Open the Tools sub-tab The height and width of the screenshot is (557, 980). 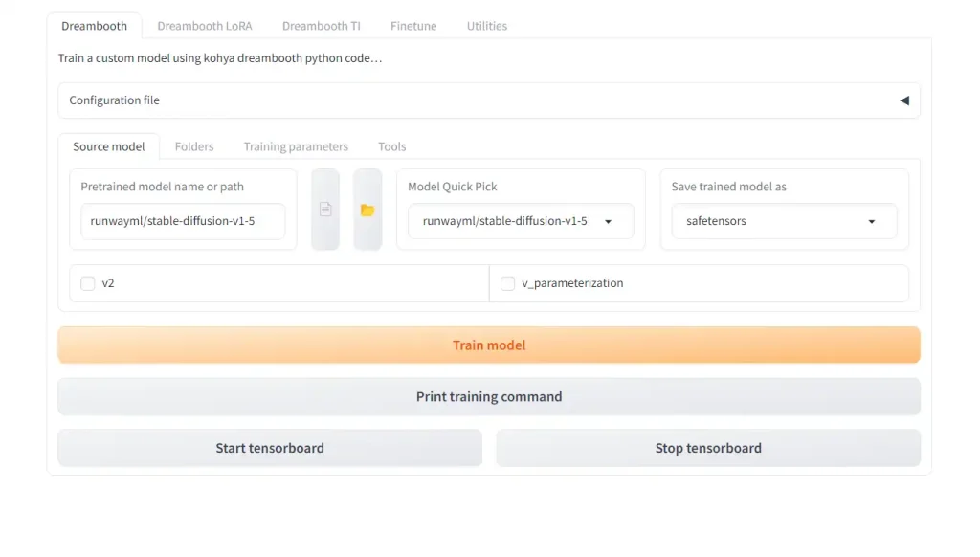(x=391, y=146)
